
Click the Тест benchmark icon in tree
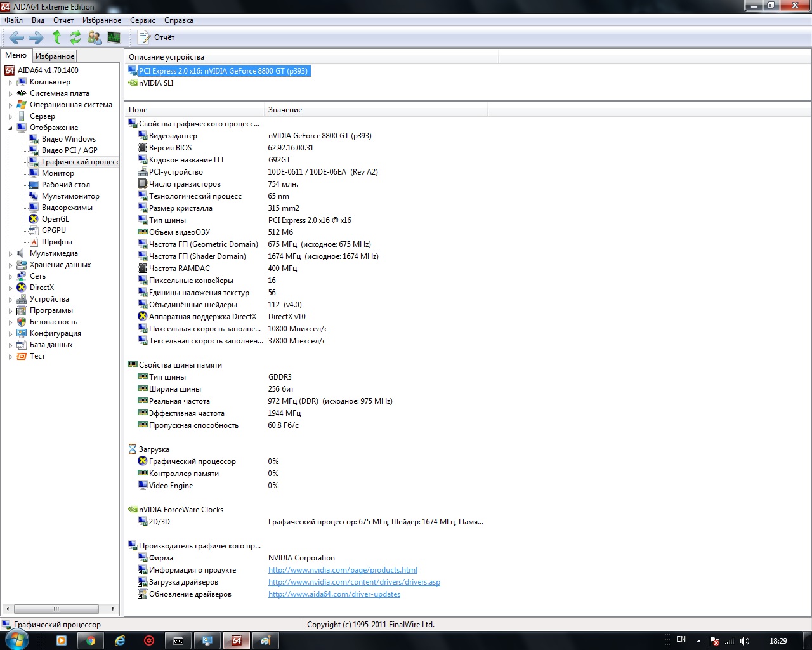pos(22,356)
